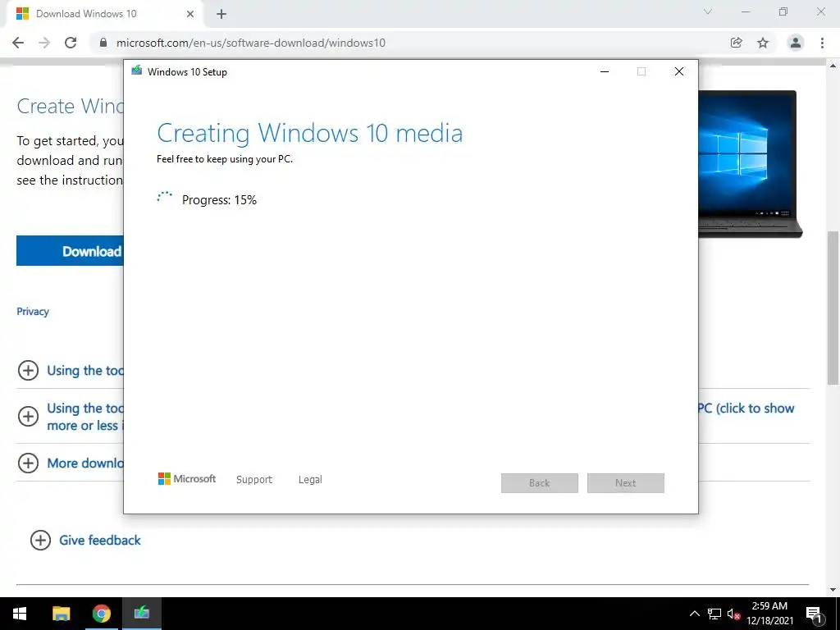Click the scrollbar down arrow
This screenshot has width=840, height=630.
(x=833, y=590)
